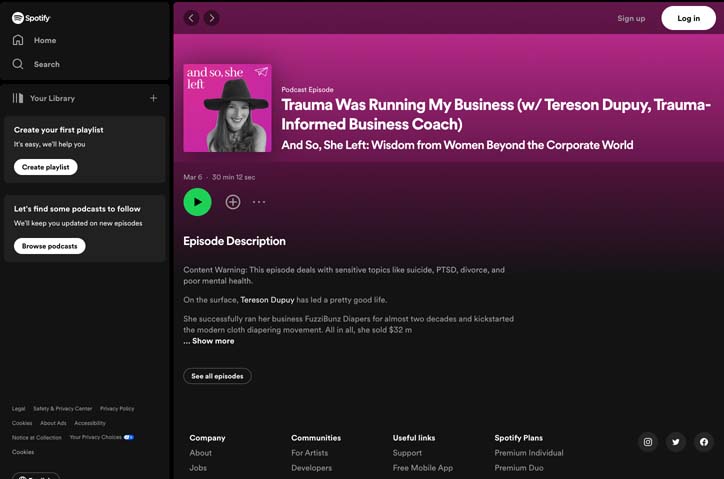Open the Developers link
The width and height of the screenshot is (724, 479).
pos(311,467)
